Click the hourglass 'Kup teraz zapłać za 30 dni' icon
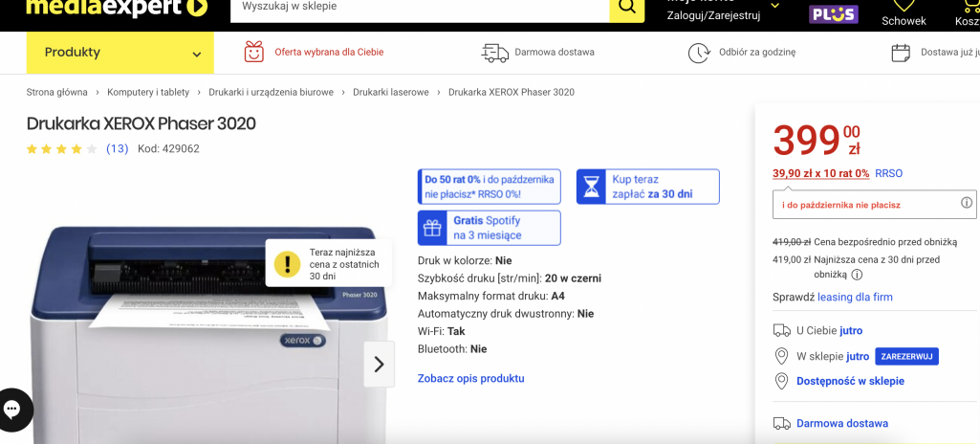Viewport: 980px width, 444px height. (591, 187)
